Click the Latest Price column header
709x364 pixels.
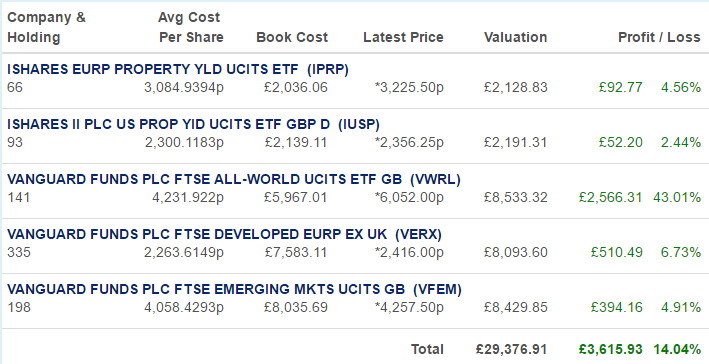[x=403, y=37]
